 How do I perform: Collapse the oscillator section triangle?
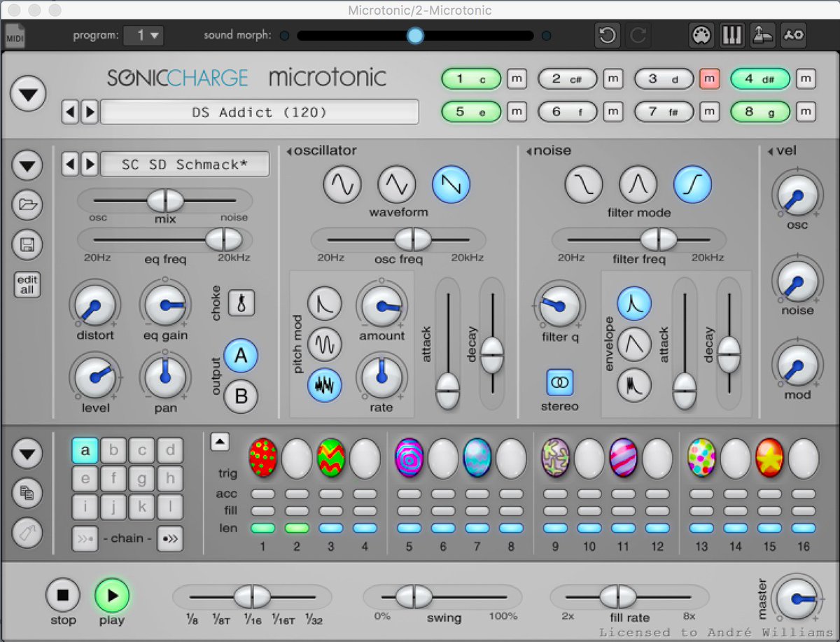point(288,151)
